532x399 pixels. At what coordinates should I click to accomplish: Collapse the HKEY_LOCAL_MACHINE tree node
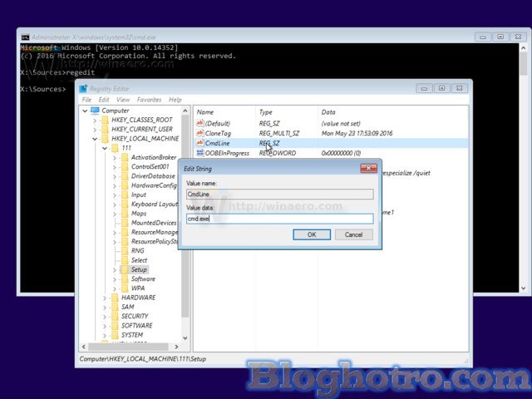tap(94, 139)
